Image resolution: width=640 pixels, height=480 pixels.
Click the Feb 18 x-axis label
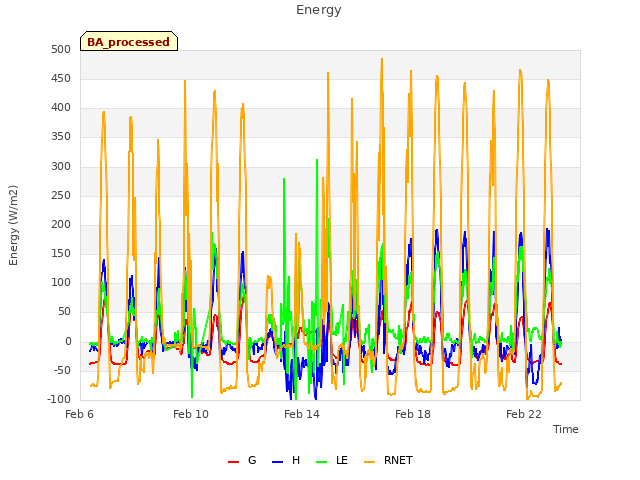pyautogui.click(x=413, y=414)
